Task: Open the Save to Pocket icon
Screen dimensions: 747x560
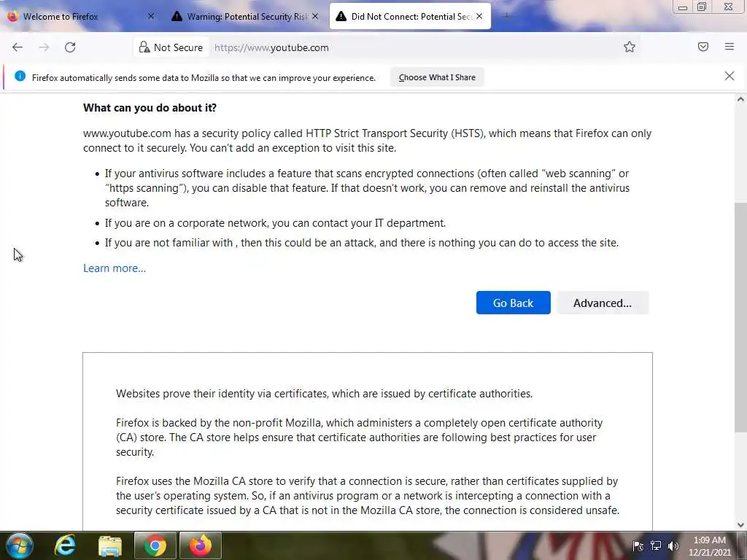Action: coord(703,47)
